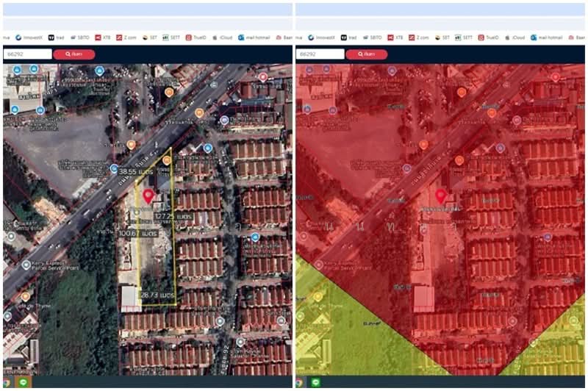This screenshot has height=391, width=588.
Task: Click the red location pin on the red zoning map
Action: point(441,195)
